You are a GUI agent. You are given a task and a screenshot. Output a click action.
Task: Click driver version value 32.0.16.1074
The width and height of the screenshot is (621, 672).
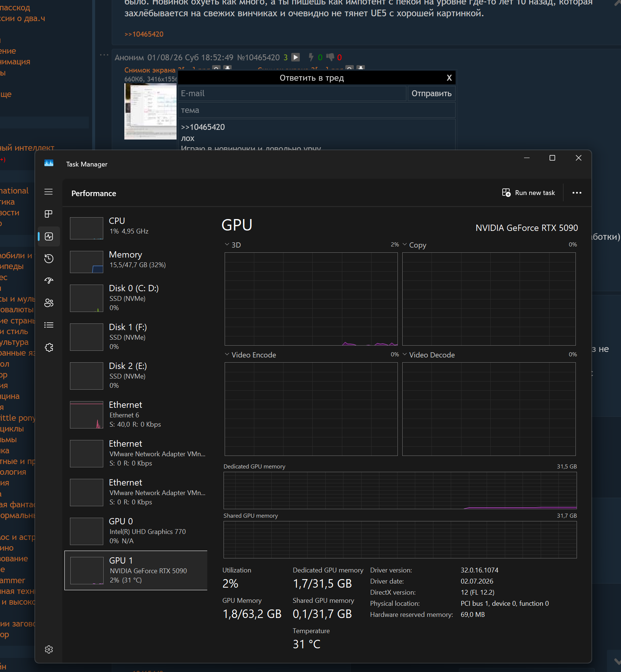[x=480, y=570]
